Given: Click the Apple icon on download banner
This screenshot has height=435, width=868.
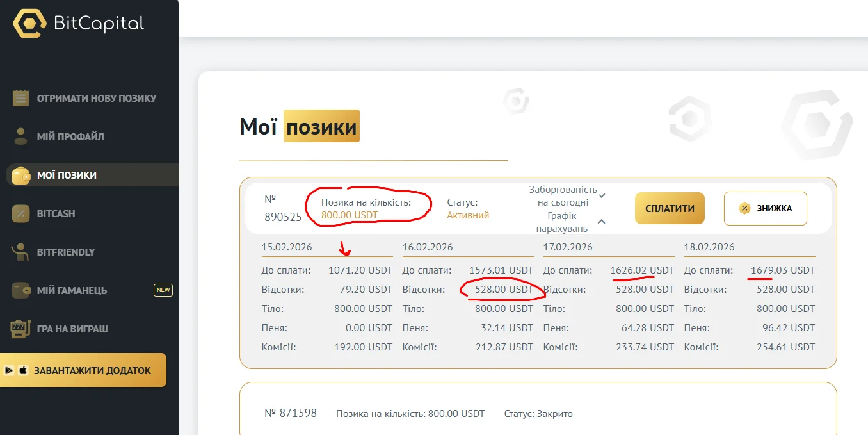Looking at the screenshot, I should [23, 370].
